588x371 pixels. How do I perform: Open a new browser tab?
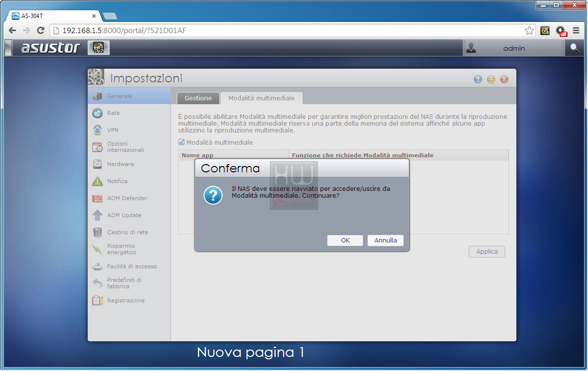(x=110, y=16)
